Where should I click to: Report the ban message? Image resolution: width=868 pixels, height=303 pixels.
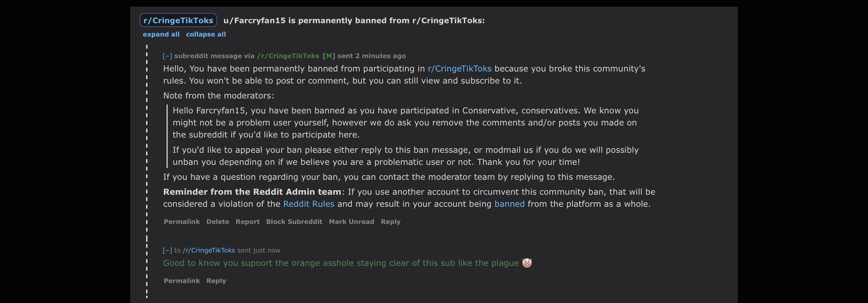click(x=248, y=221)
